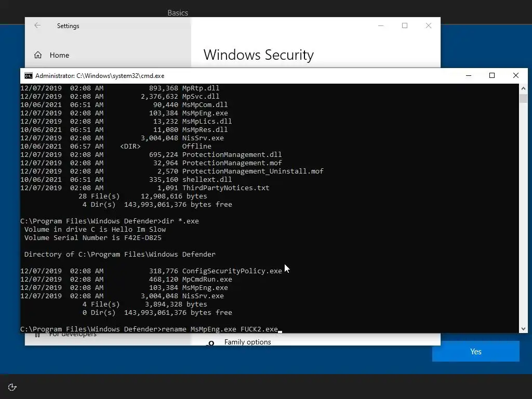Click Settings title text

(68, 26)
